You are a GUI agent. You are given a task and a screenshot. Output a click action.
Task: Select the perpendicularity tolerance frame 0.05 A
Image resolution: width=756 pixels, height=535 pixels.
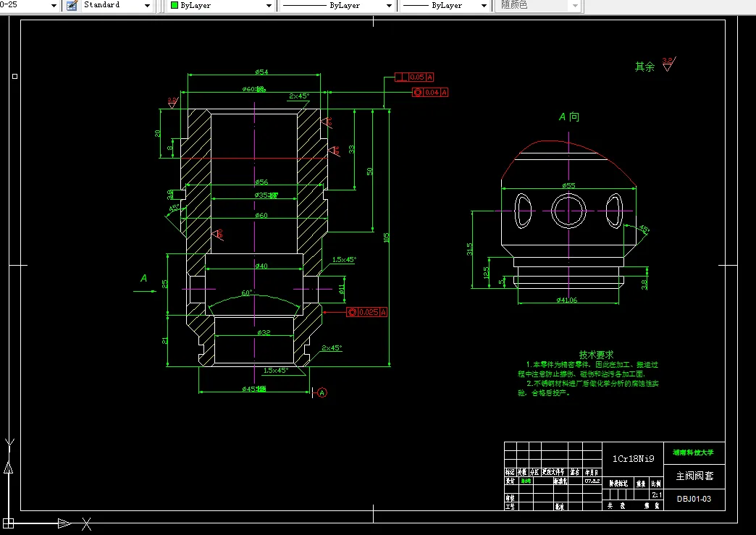[415, 77]
